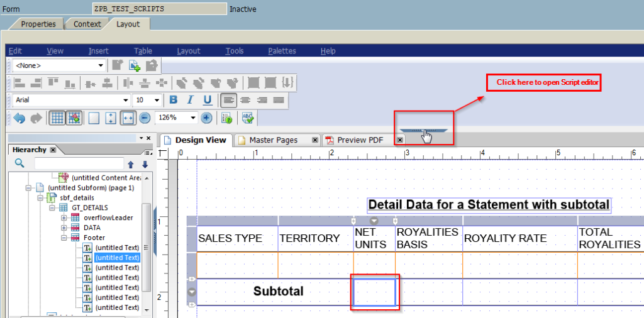The image size is (644, 318).
Task: Open the Arial font dropdown
Action: 126,100
